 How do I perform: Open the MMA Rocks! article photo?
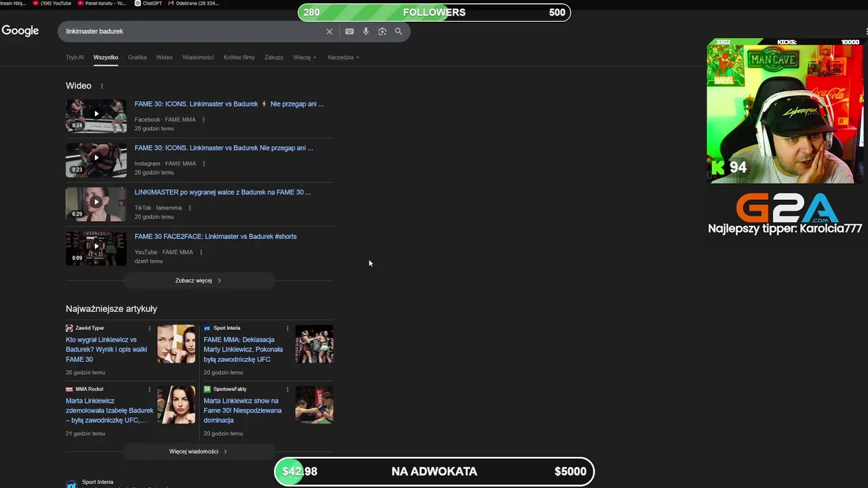(176, 405)
